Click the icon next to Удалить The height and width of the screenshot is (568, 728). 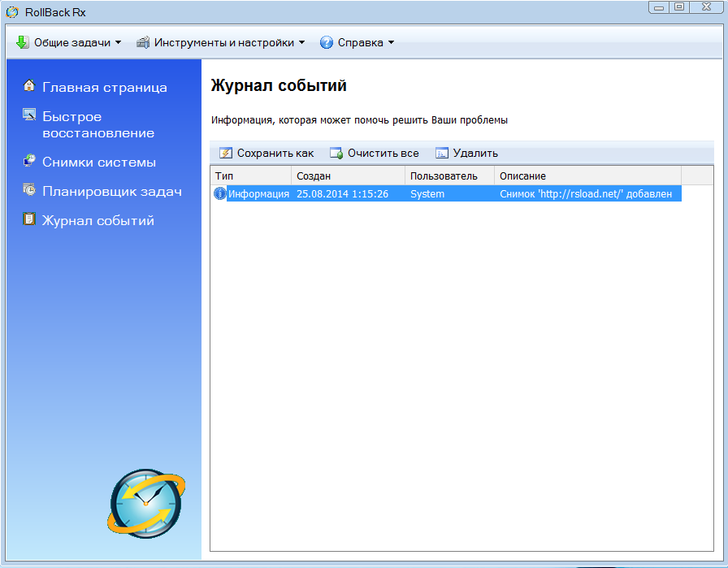tap(441, 153)
